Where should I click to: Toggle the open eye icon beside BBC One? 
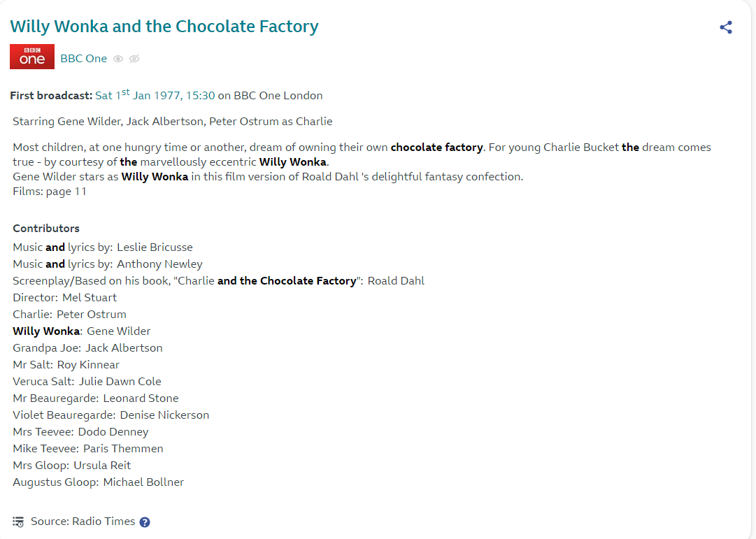118,59
